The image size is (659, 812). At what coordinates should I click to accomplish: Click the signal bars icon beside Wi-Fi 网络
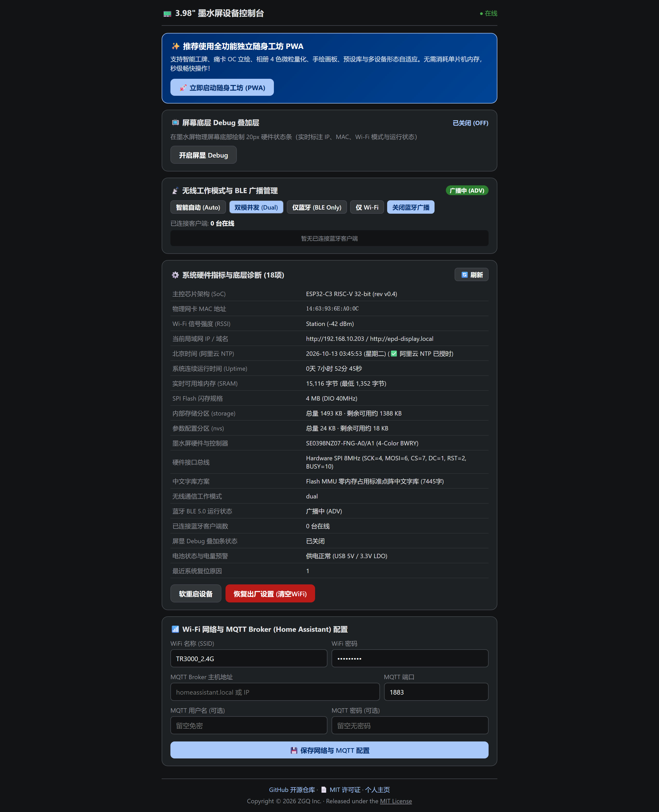175,629
